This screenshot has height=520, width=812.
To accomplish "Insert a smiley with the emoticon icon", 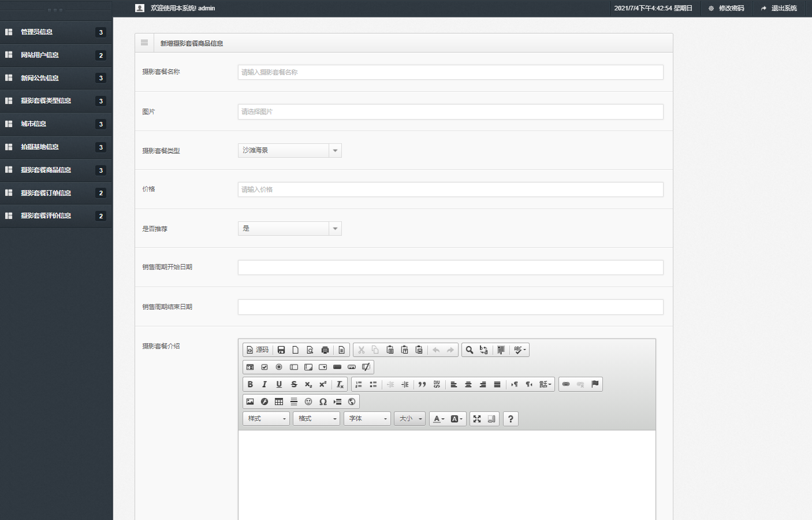I will [x=308, y=402].
